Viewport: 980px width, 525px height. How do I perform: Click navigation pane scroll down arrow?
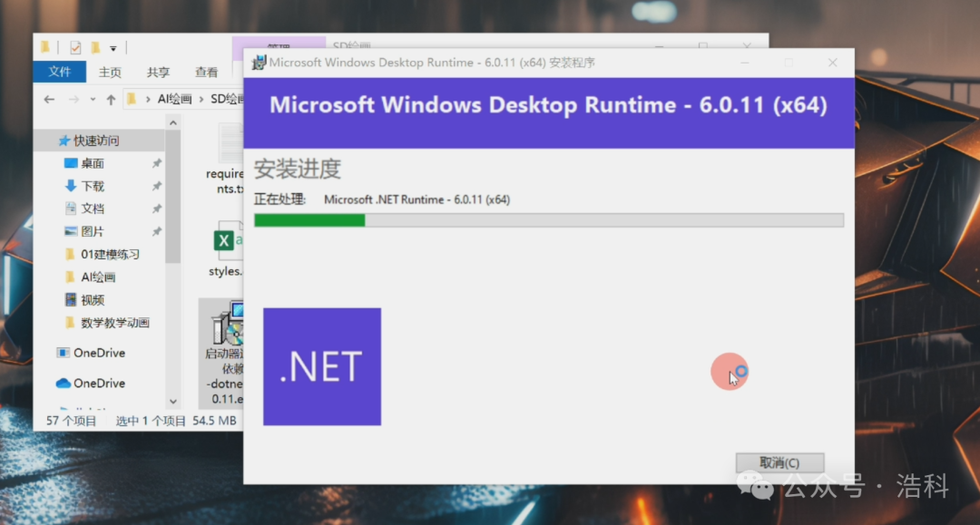pyautogui.click(x=173, y=402)
